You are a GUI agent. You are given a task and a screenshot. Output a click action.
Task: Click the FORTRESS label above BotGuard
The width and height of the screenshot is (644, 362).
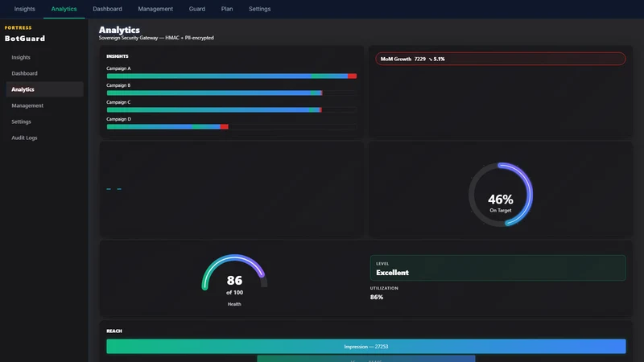click(18, 27)
